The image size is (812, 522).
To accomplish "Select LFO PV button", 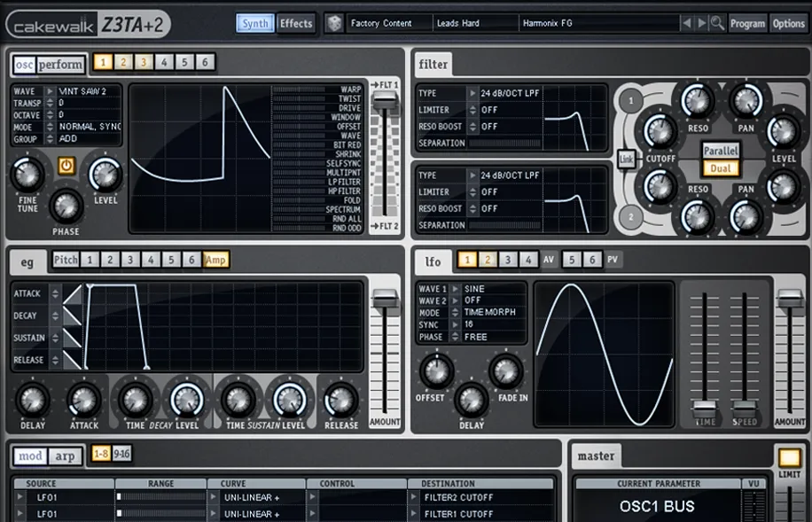I will click(613, 260).
